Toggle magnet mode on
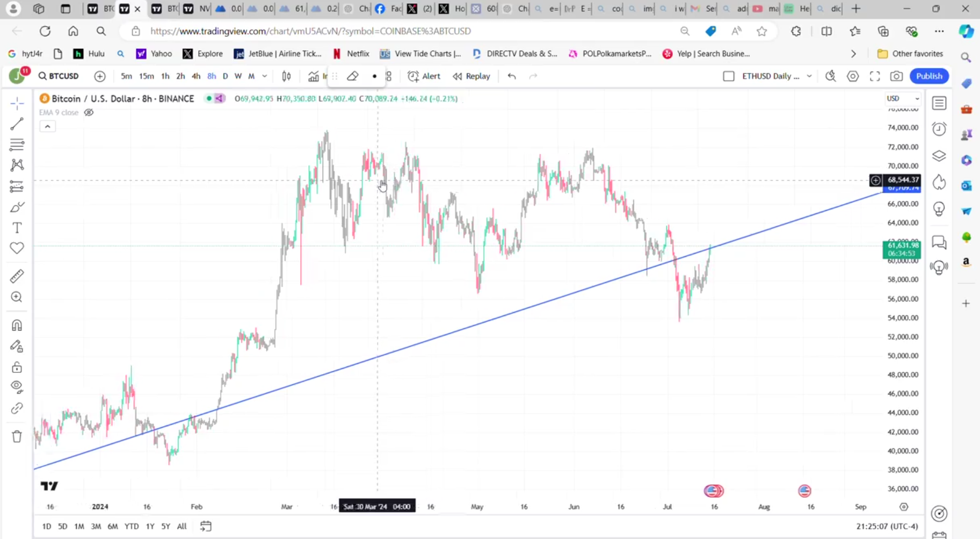This screenshot has width=980, height=539. (17, 325)
